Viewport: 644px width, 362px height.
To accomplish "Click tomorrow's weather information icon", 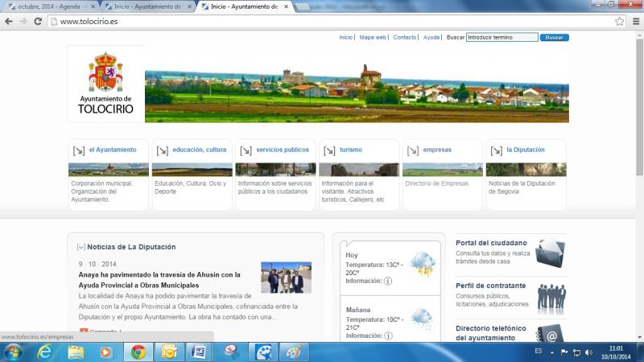I will coord(387,335).
